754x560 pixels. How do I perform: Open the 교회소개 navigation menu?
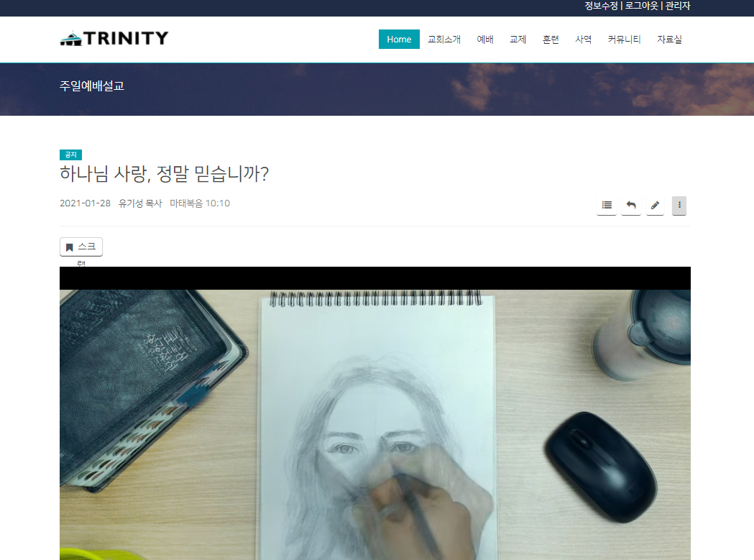tap(444, 40)
